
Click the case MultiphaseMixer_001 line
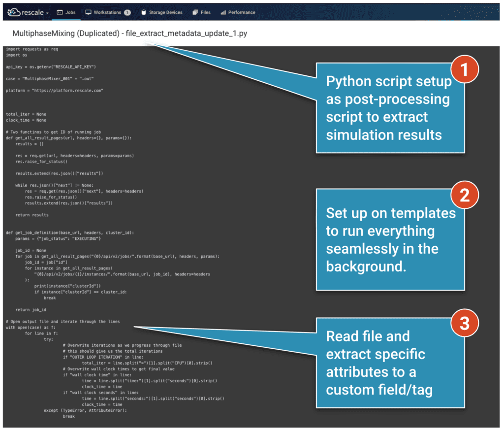(x=50, y=79)
